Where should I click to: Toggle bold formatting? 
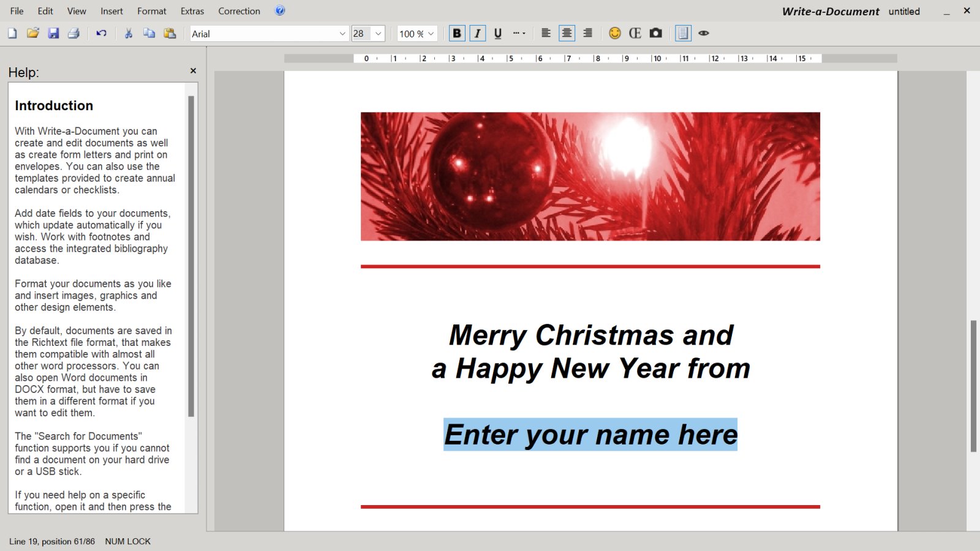[457, 34]
